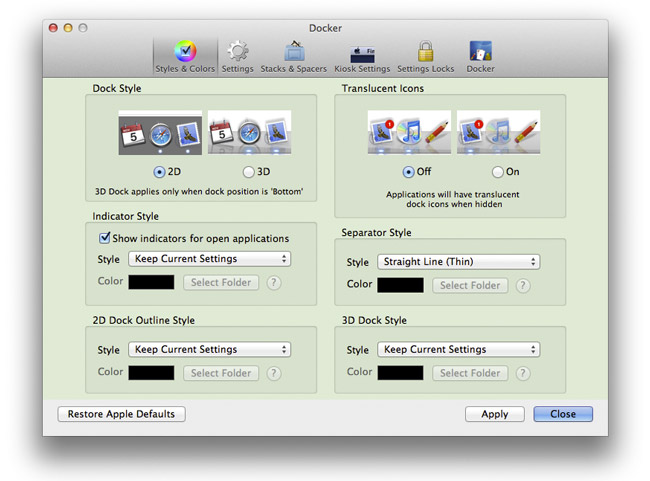The width and height of the screenshot is (650, 481).
Task: Select the 2D dock style radio
Action: (x=160, y=171)
